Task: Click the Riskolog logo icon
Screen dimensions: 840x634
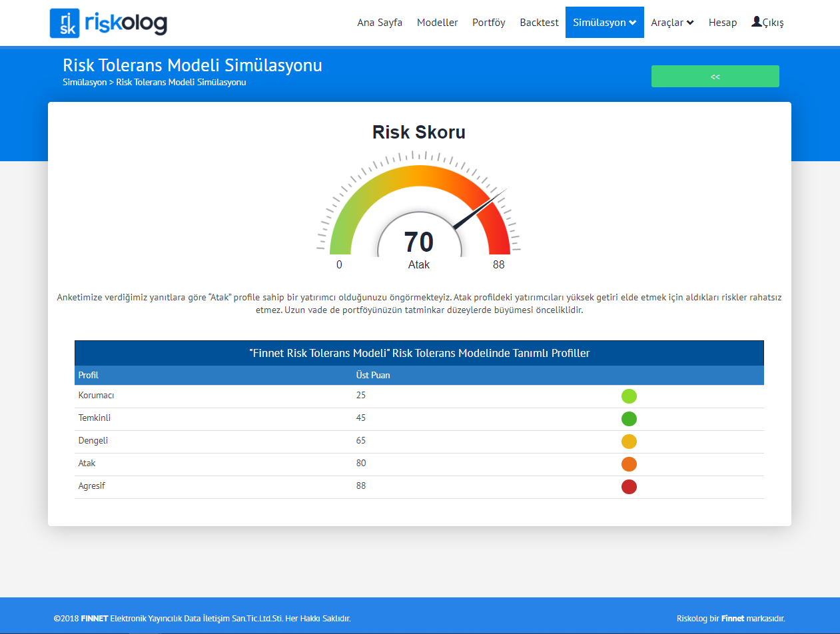Action: pyautogui.click(x=65, y=23)
